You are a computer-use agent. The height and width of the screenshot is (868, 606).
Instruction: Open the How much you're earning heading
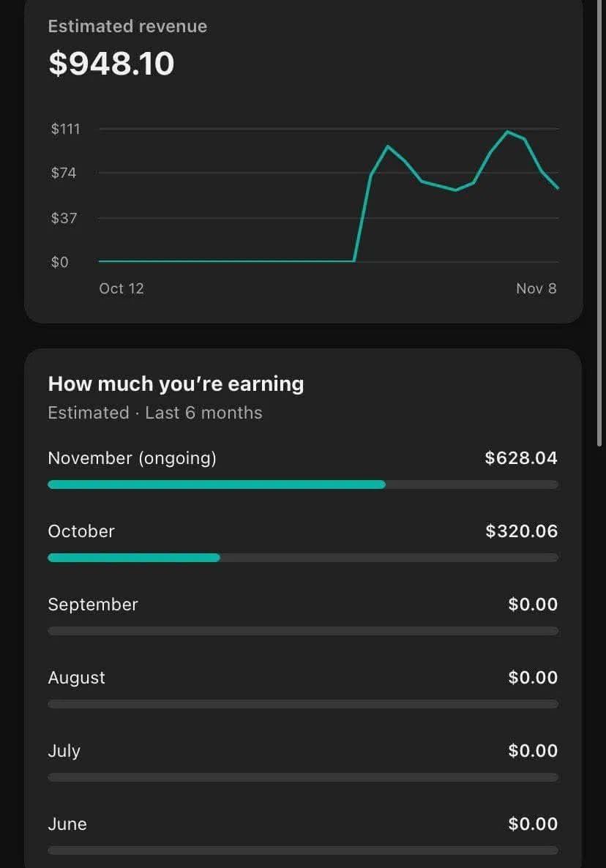click(x=176, y=384)
